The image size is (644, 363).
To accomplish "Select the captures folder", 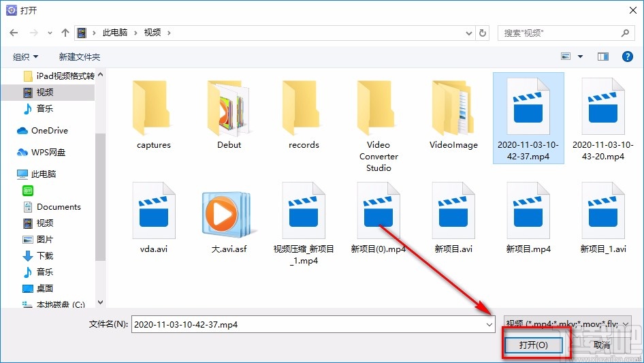I will click(x=154, y=114).
